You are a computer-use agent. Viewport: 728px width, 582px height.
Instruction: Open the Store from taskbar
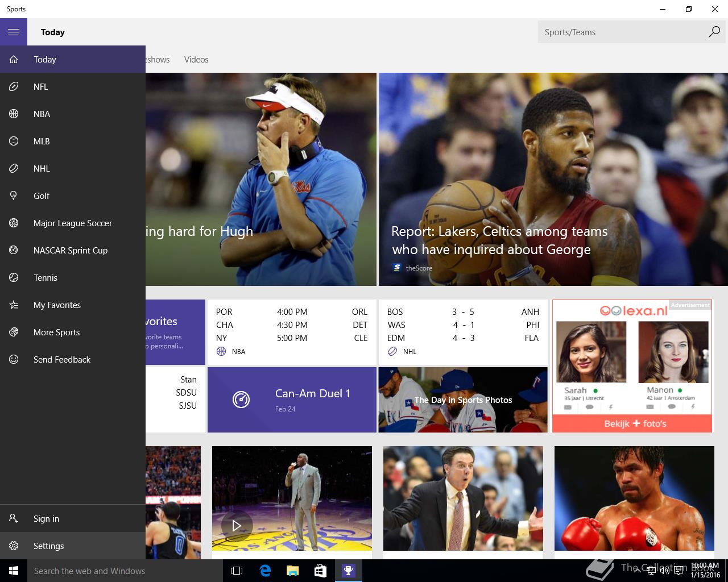320,571
